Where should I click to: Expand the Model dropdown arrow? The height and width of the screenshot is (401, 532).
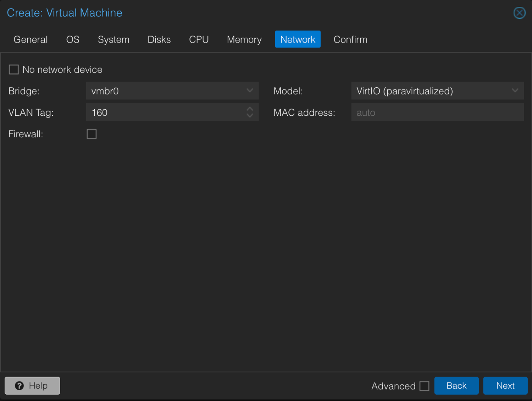click(515, 91)
